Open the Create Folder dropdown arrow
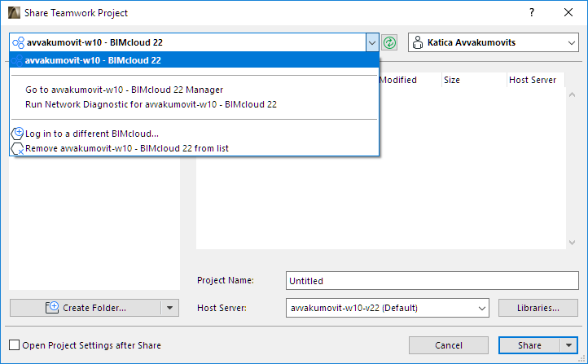Viewport: 588px width, 364px height. click(x=170, y=308)
